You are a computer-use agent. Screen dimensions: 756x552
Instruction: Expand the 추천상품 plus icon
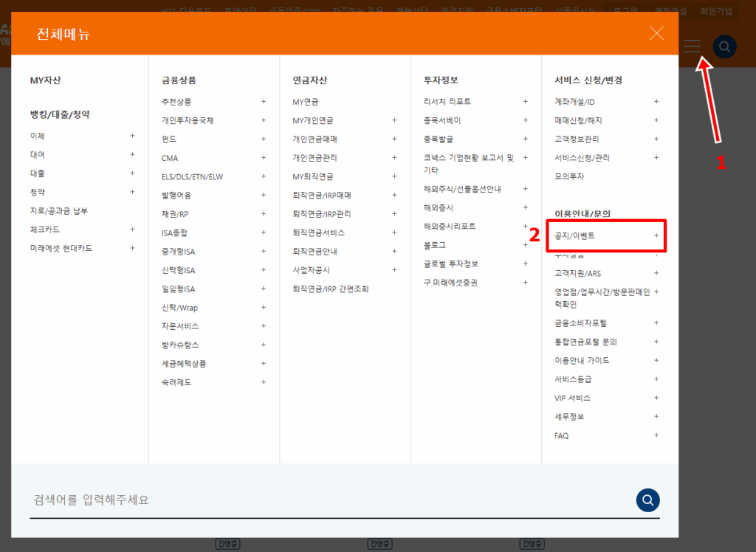263,102
